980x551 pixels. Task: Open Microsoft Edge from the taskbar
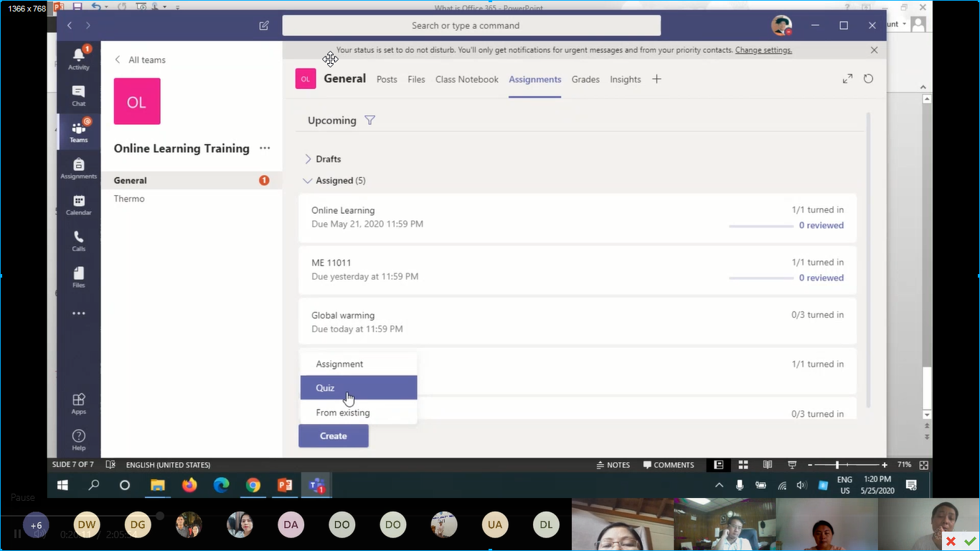[221, 485]
